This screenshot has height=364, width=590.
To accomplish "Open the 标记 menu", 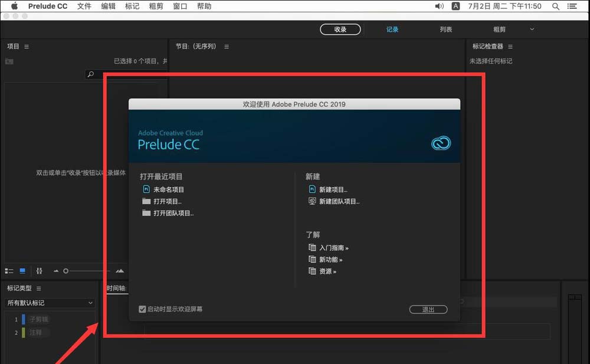I will (132, 6).
